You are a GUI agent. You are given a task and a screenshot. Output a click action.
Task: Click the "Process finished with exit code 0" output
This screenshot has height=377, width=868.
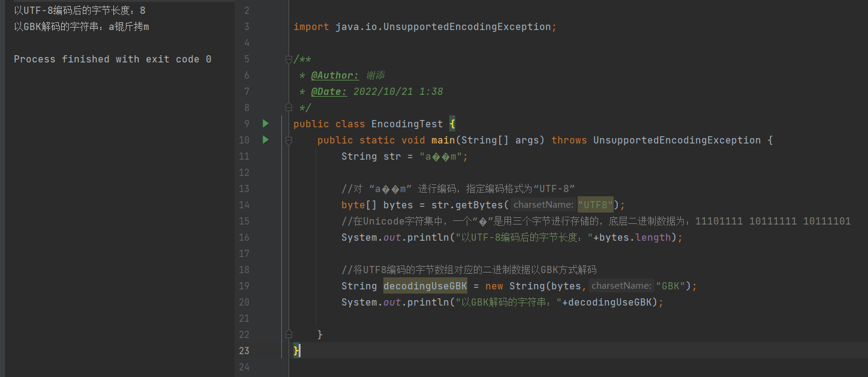point(112,59)
